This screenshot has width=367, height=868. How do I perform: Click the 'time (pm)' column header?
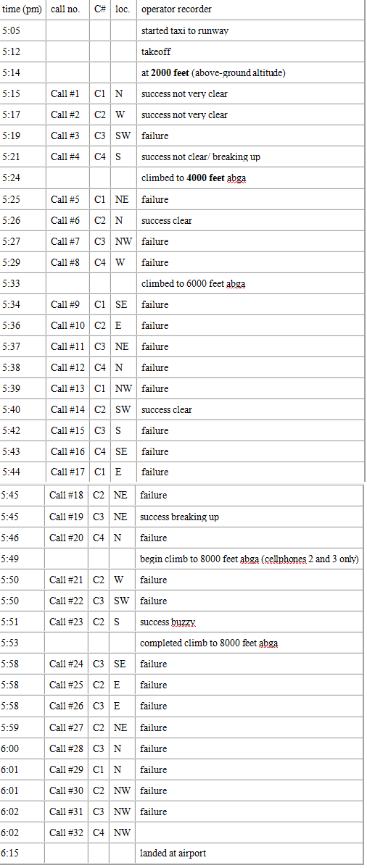tap(22, 9)
